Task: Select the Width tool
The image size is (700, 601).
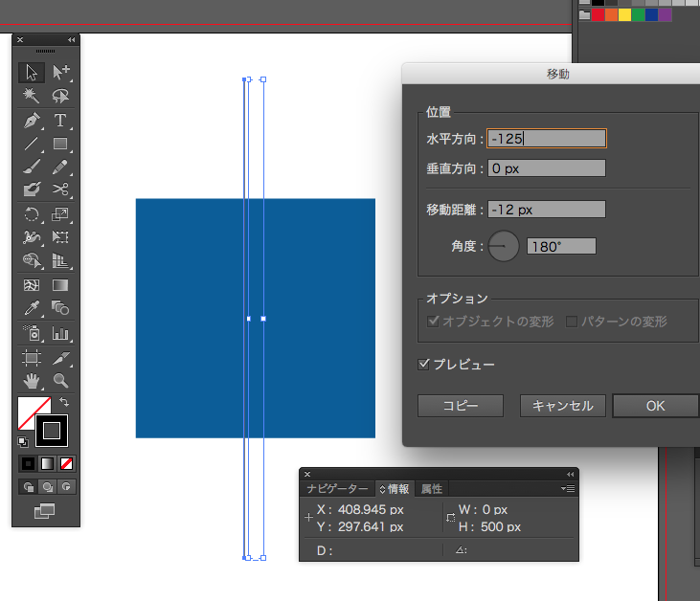Action: [x=32, y=237]
